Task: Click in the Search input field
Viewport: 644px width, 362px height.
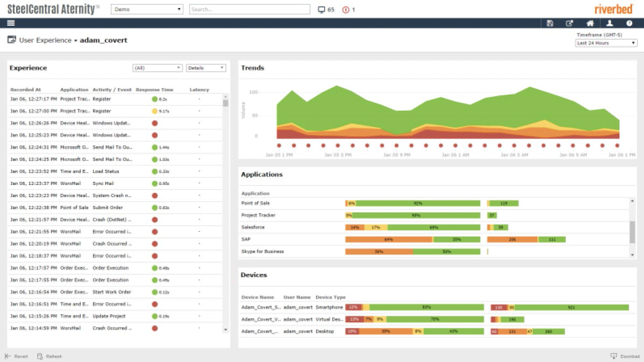Action: [249, 10]
